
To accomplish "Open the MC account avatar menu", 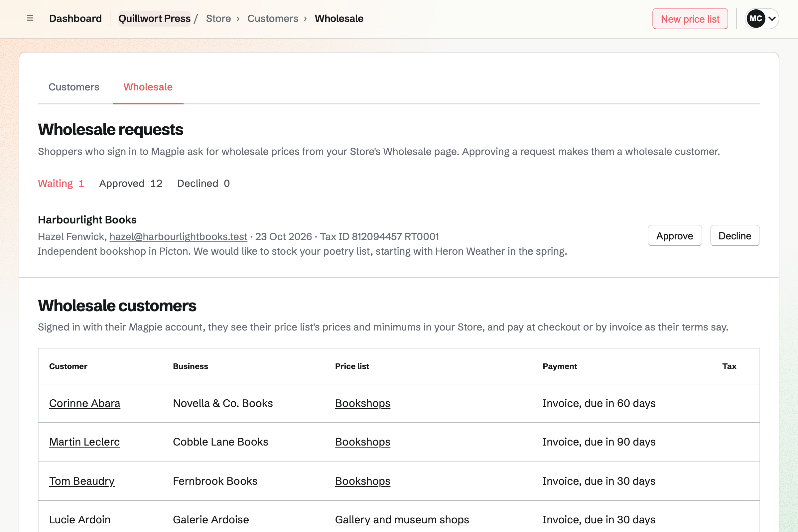I will point(762,19).
